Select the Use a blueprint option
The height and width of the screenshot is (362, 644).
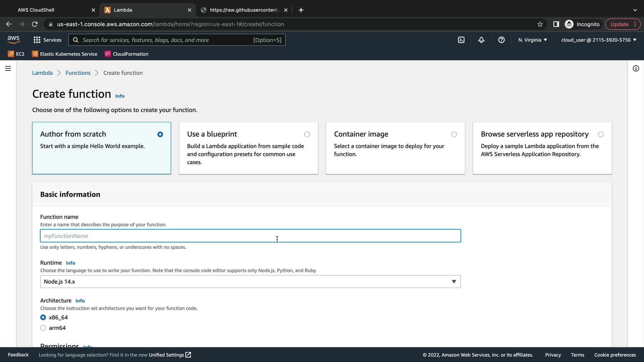307,134
